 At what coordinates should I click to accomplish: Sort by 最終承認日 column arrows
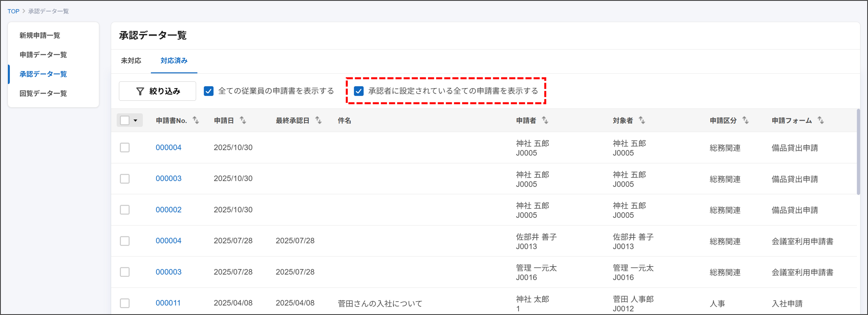pos(318,120)
